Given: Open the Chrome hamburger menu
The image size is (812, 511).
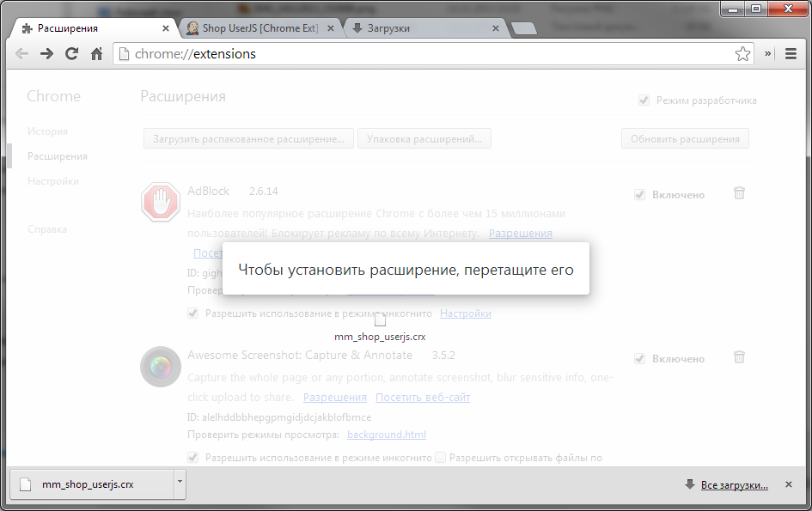Looking at the screenshot, I should [791, 54].
